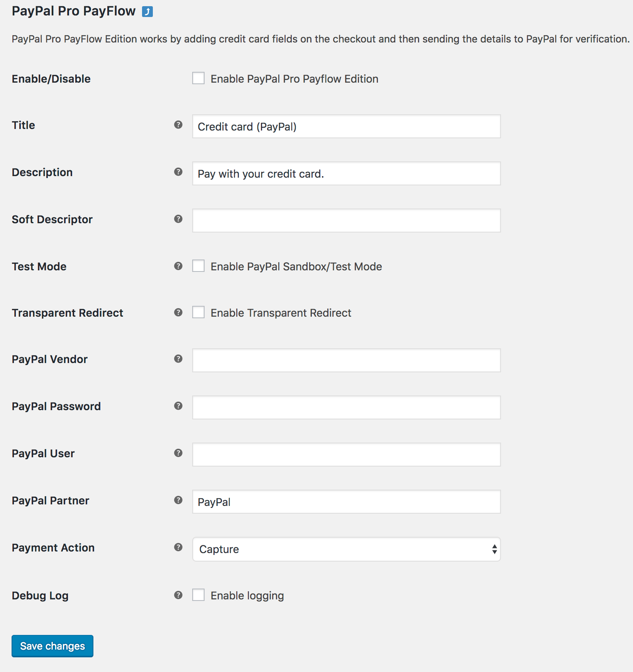Enable PayPal Pro Payflow Edition

[198, 78]
